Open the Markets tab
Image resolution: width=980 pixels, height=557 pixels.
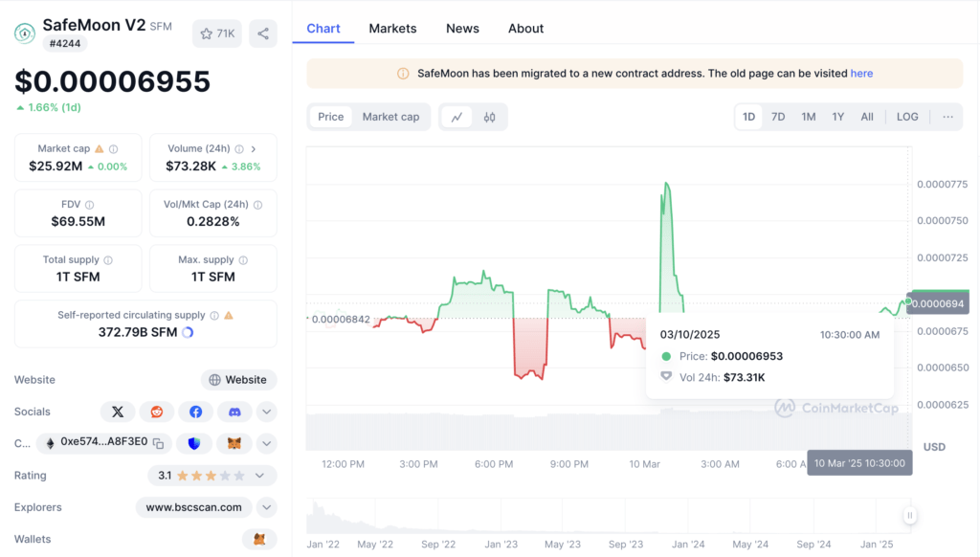coord(392,29)
